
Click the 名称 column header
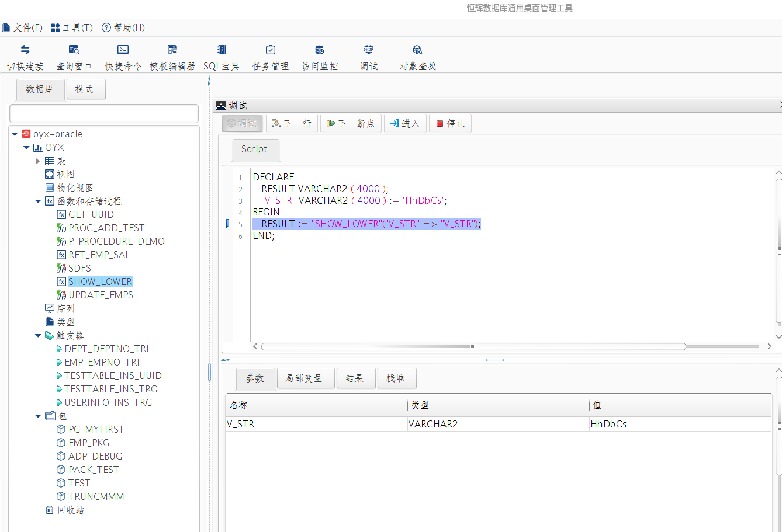pyautogui.click(x=317, y=405)
